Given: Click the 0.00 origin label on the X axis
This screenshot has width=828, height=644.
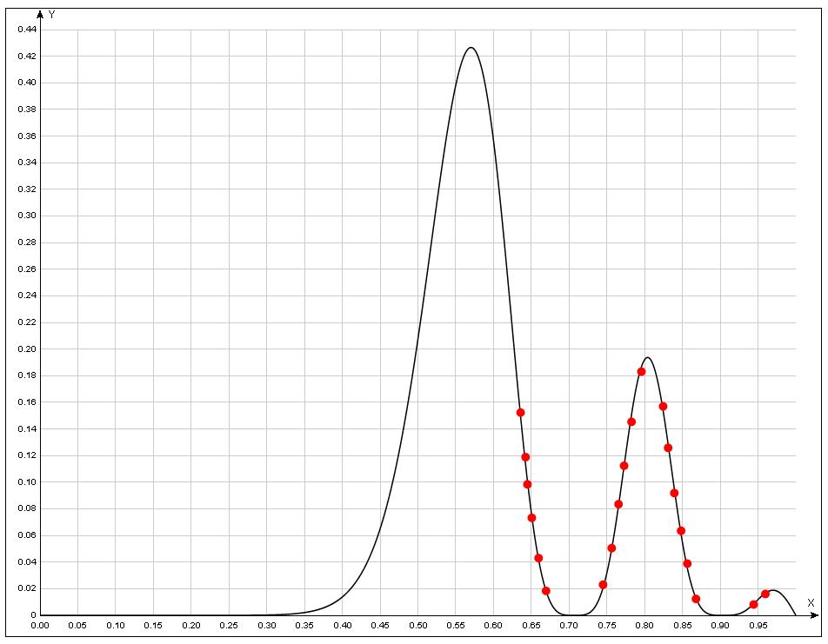Looking at the screenshot, I should [40, 626].
